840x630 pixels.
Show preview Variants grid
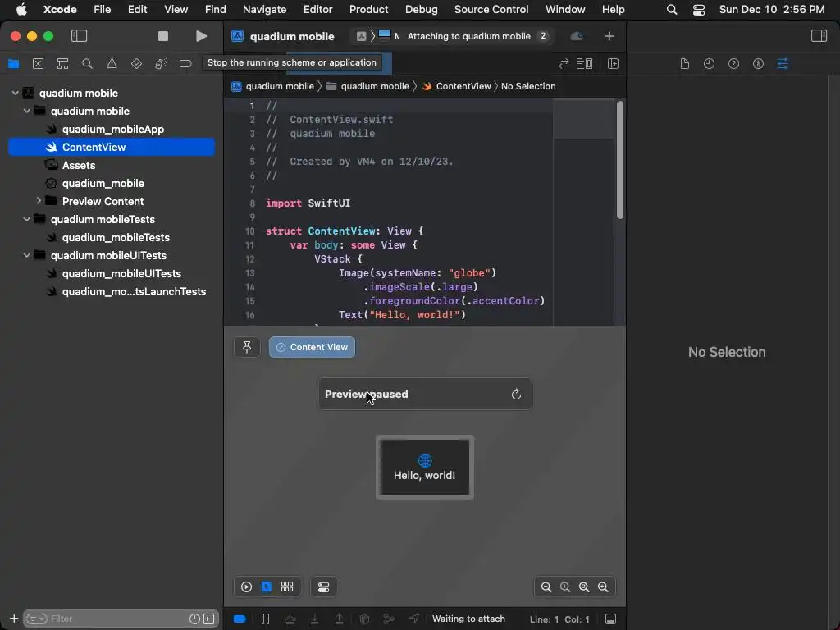click(287, 587)
